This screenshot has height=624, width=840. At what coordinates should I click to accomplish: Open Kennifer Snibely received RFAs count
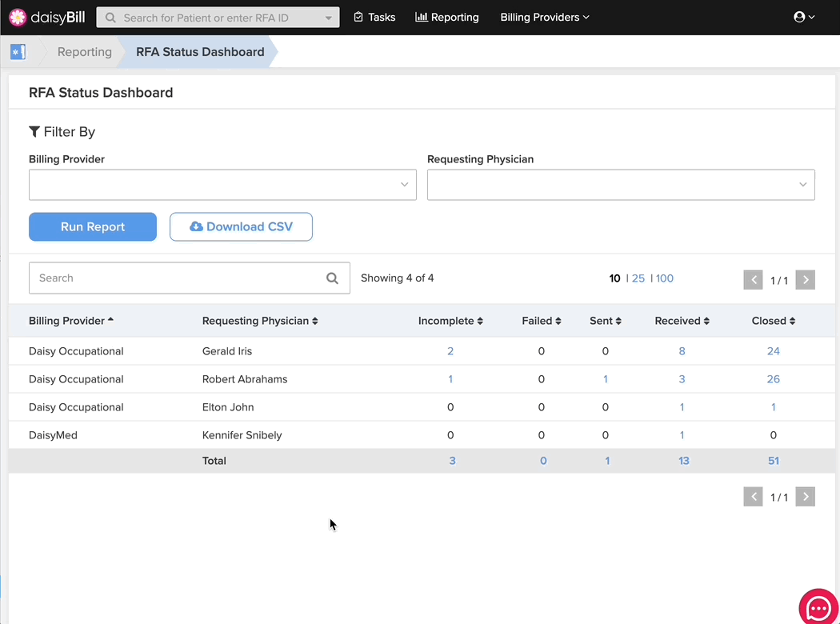[682, 435]
